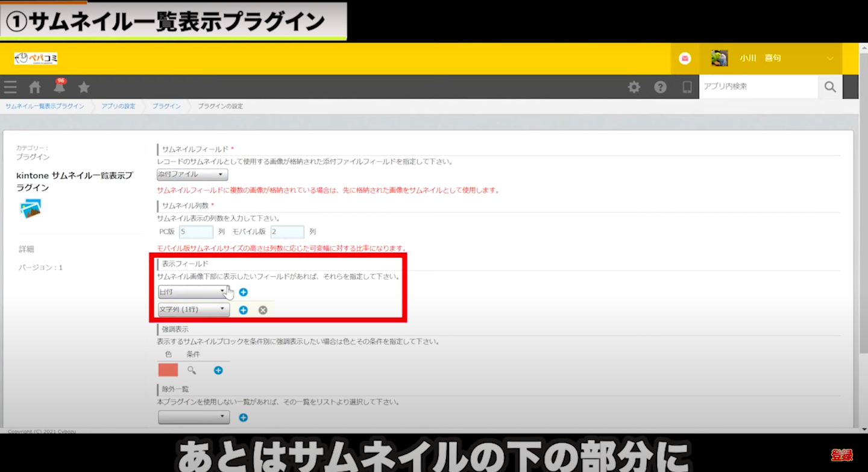This screenshot has height=472, width=868.
Task: Open the 除外一覧 list dropdown
Action: [x=193, y=417]
